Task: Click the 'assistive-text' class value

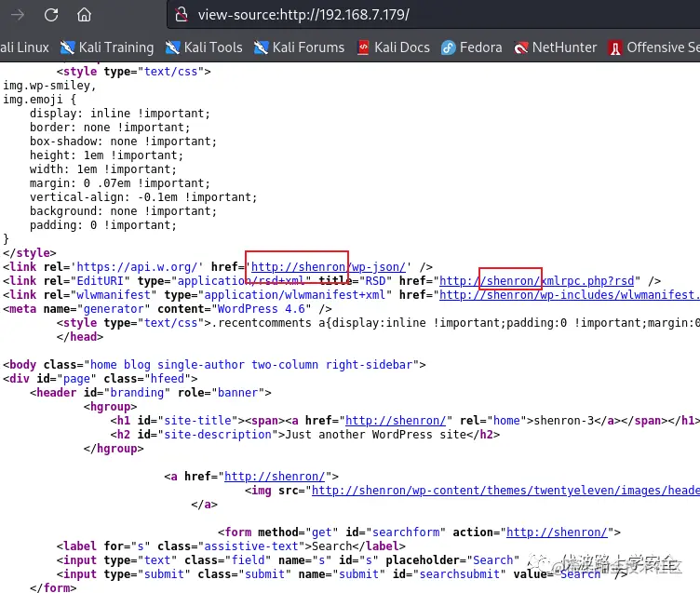Action: [251, 546]
